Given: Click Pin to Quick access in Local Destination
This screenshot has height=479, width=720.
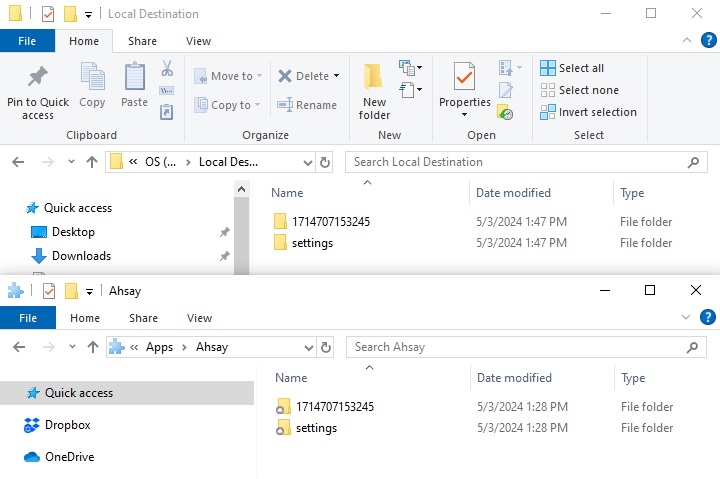Looking at the screenshot, I should (38, 93).
